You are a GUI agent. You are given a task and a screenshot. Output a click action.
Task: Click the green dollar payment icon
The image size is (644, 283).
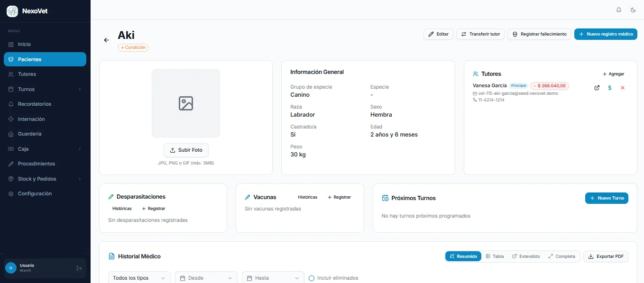tap(610, 88)
